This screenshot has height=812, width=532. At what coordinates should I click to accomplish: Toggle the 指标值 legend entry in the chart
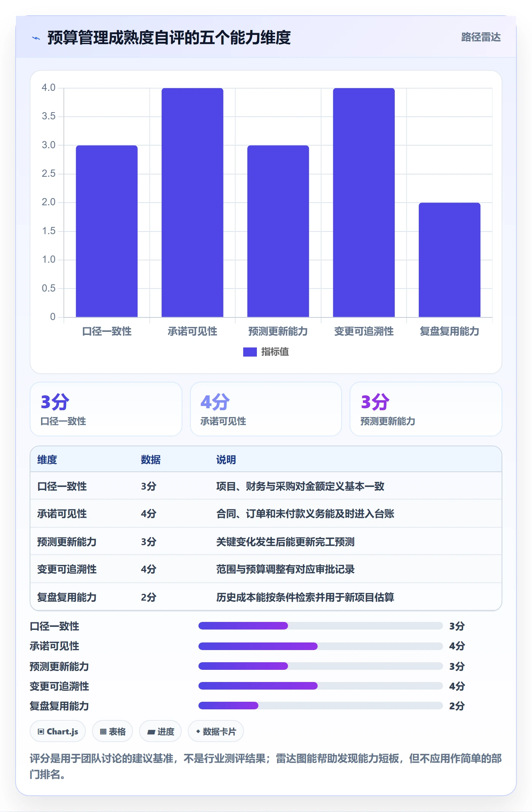[266, 352]
